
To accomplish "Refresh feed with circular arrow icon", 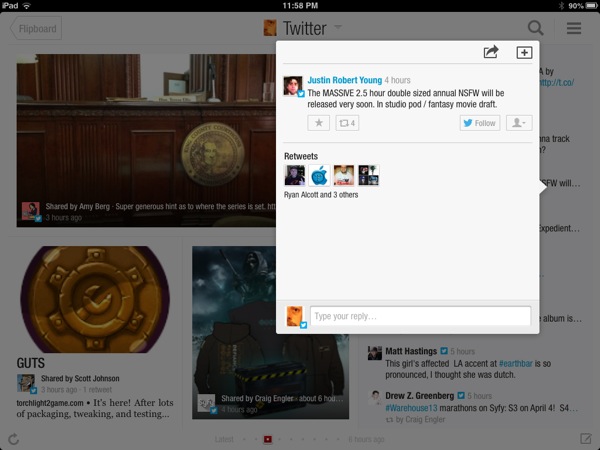I will pos(13,439).
